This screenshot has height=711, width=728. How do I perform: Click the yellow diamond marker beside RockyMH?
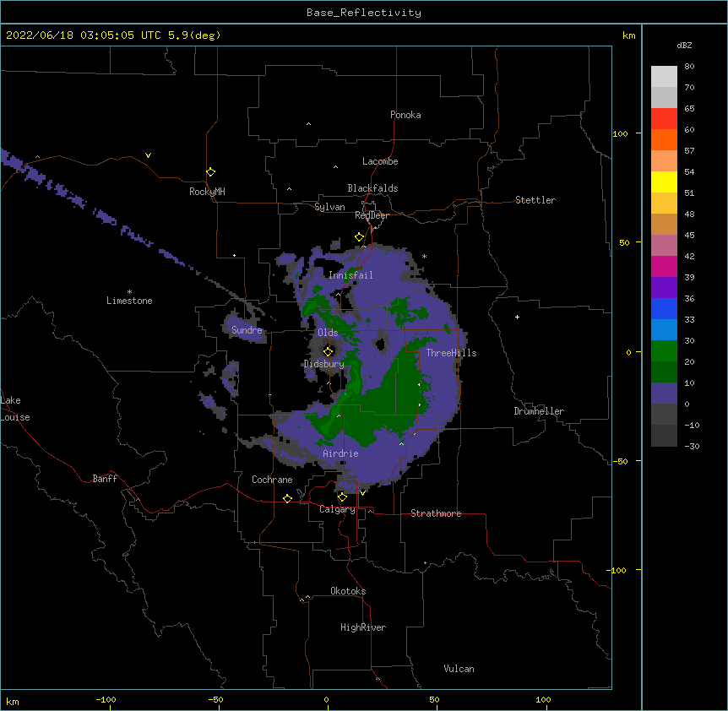coord(211,172)
